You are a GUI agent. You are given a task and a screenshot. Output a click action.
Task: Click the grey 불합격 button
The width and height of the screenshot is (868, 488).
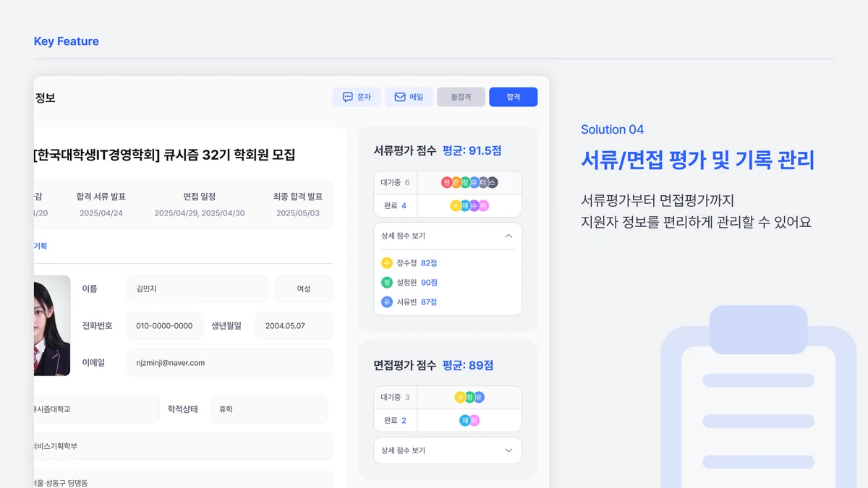(x=461, y=97)
